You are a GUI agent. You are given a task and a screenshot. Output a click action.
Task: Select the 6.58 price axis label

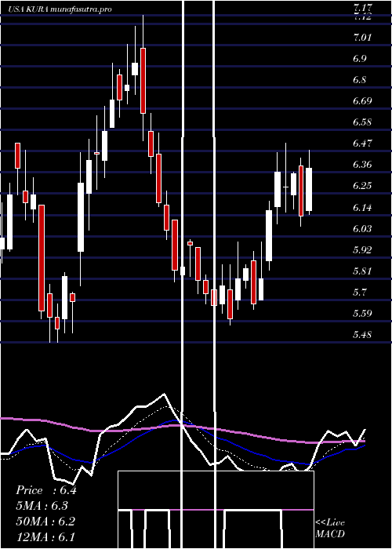pyautogui.click(x=362, y=122)
